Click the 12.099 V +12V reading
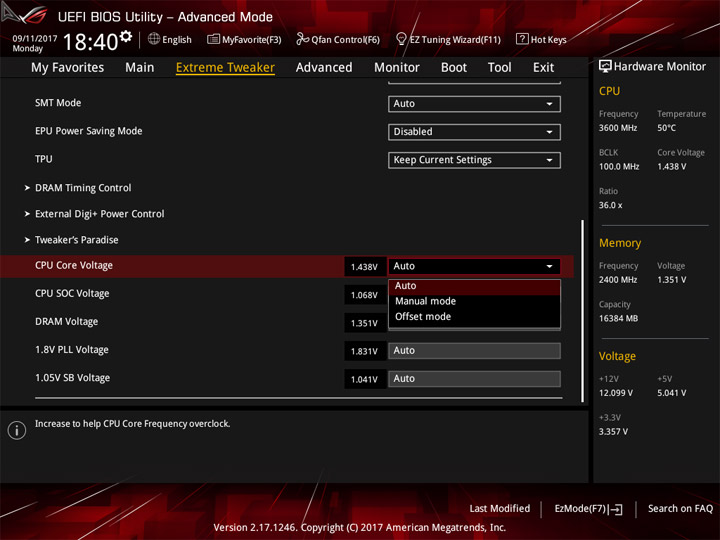This screenshot has height=540, width=720. 616,393
